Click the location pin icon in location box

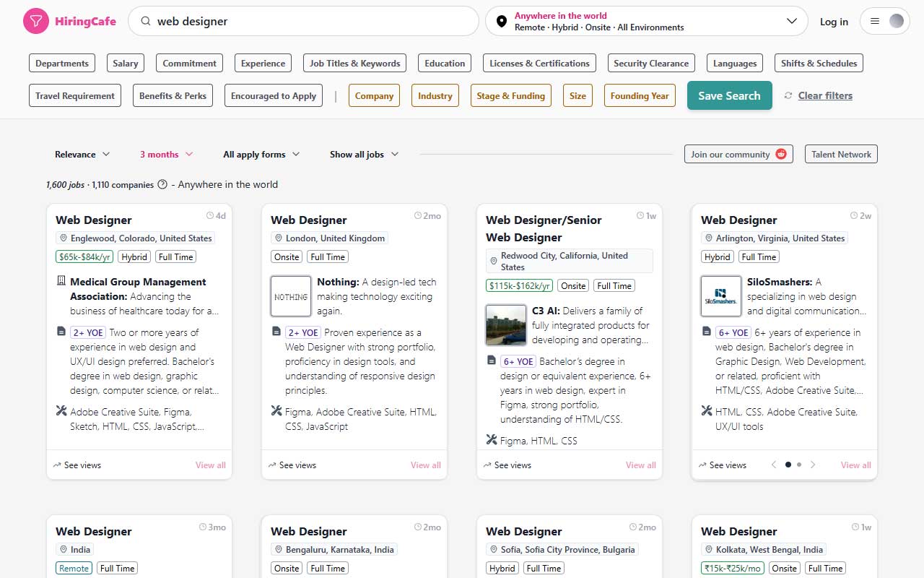[502, 22]
